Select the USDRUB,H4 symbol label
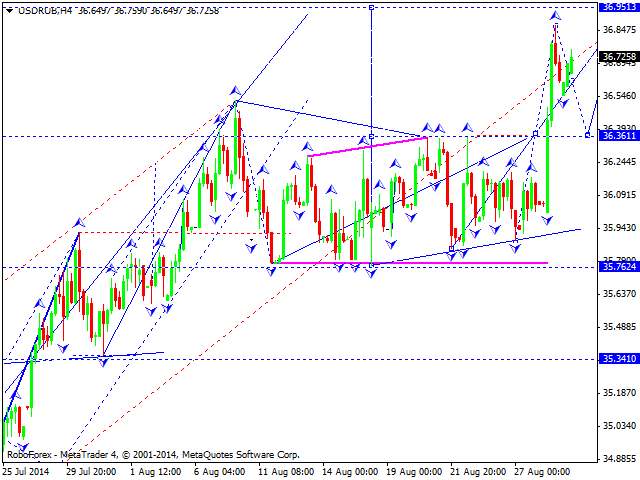Image resolution: width=640 pixels, height=480 pixels. [x=38, y=8]
